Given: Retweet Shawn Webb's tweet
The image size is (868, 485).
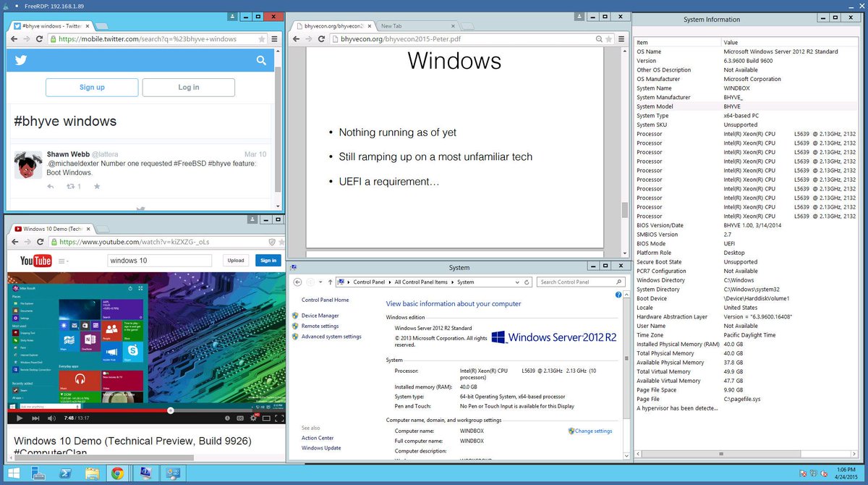Looking at the screenshot, I should pyautogui.click(x=71, y=187).
